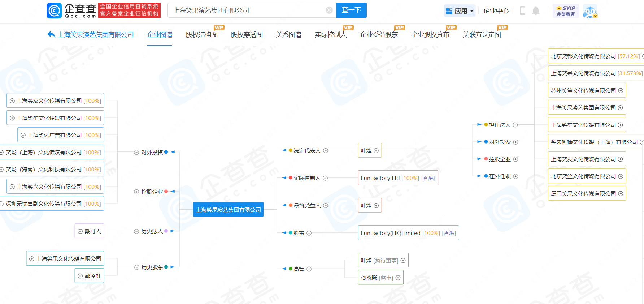The width and height of the screenshot is (644, 304).
Task: Open 企业中心 link
Action: click(x=496, y=11)
